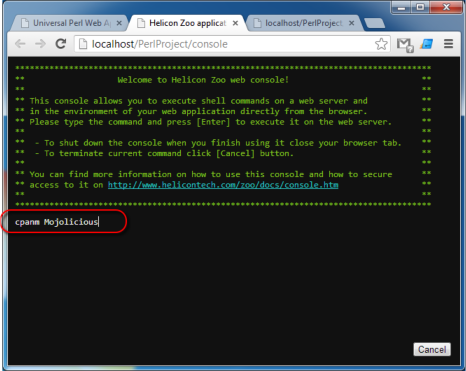Image resolution: width=466 pixels, height=371 pixels.
Task: Switch to the localhost/PerlProject tab
Action: 303,23
